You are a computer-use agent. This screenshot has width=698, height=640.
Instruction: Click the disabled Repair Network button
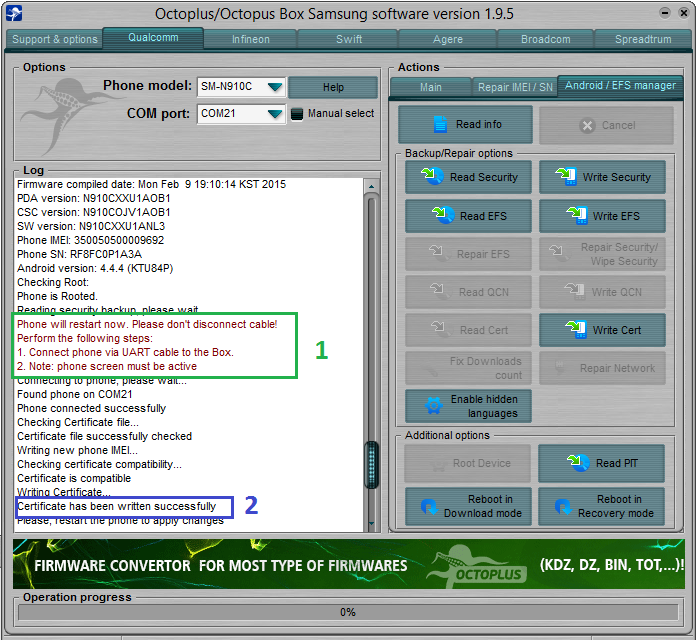[x=602, y=368]
